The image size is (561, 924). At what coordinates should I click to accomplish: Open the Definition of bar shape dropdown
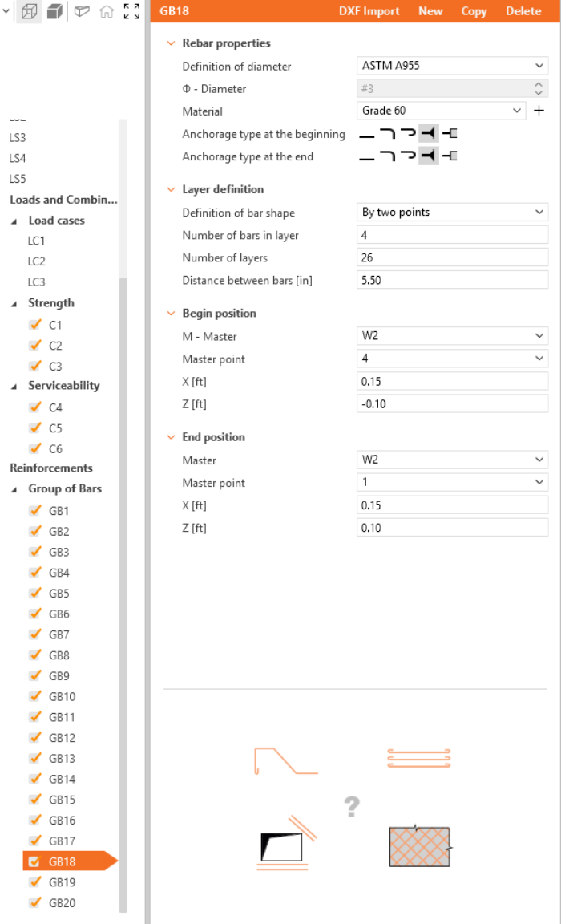click(452, 213)
